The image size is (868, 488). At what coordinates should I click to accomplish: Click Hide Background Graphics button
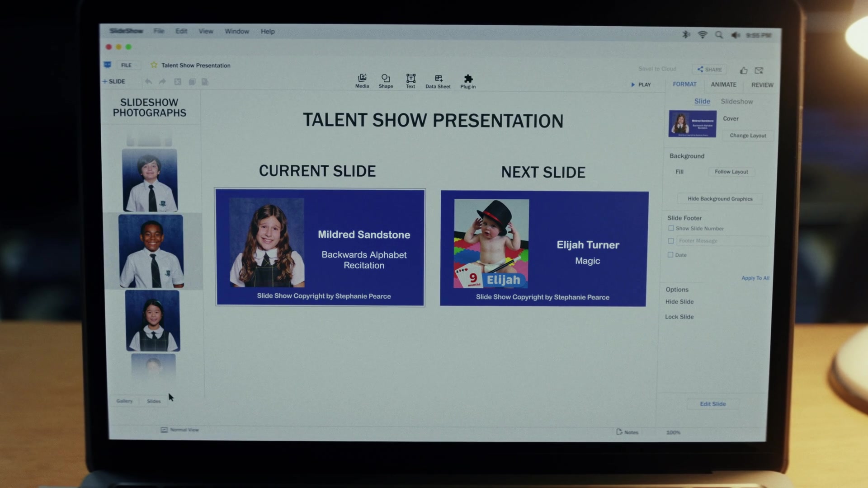point(720,199)
